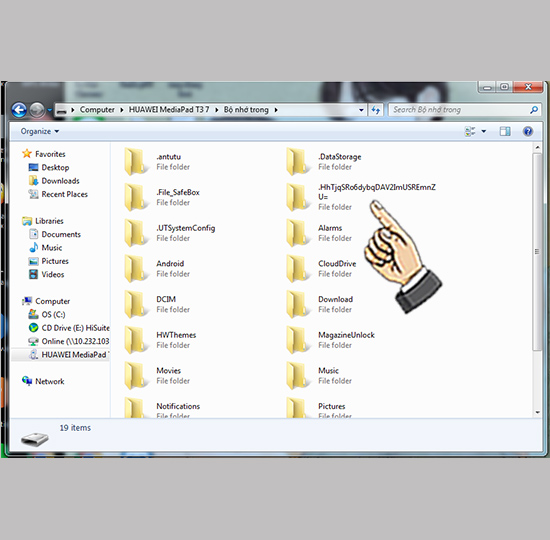Open the Videos library

(x=46, y=274)
